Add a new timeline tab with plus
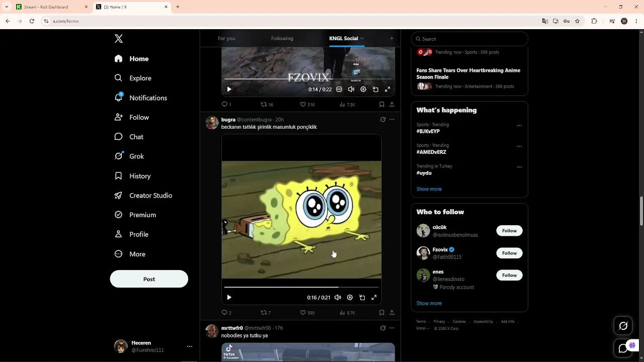 point(391,38)
